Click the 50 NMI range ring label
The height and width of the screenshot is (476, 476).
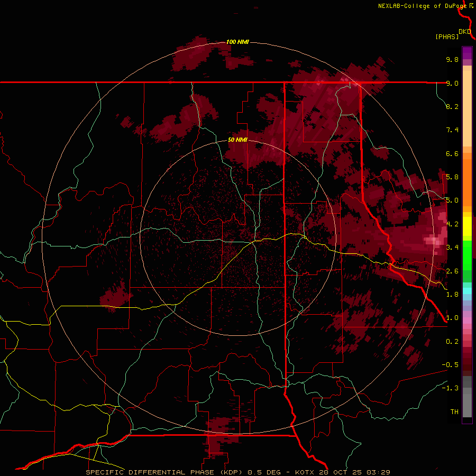click(x=237, y=140)
